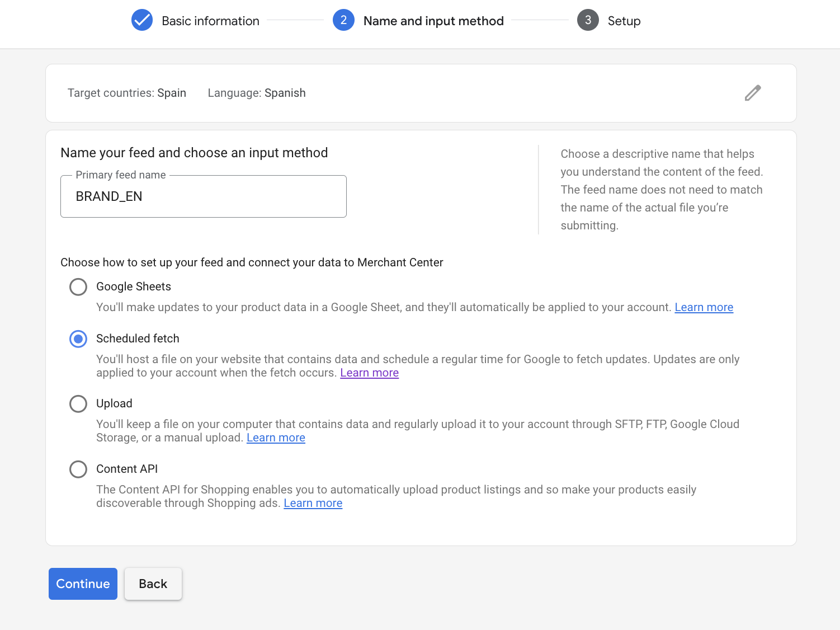Click 'Choose how to set up your feed' text
840x630 pixels.
coord(252,262)
